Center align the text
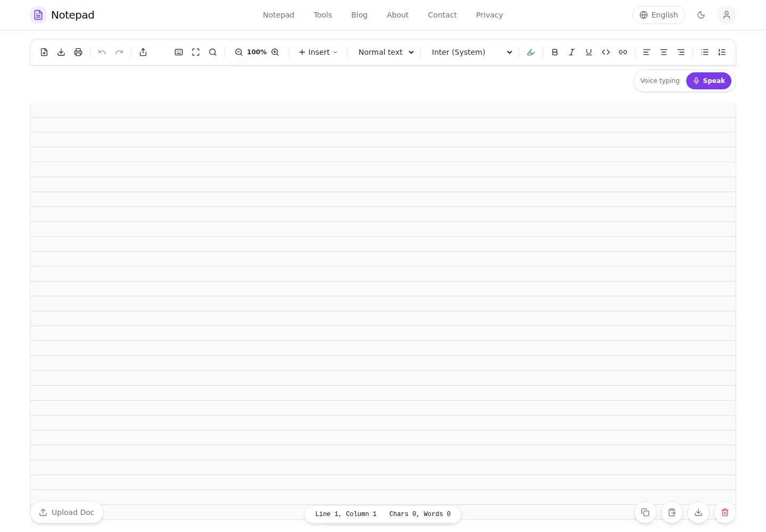766x532 pixels. [664, 52]
